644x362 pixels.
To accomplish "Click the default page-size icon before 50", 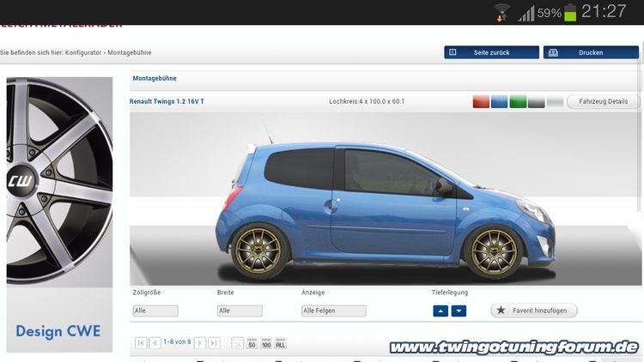I will coord(237,343).
